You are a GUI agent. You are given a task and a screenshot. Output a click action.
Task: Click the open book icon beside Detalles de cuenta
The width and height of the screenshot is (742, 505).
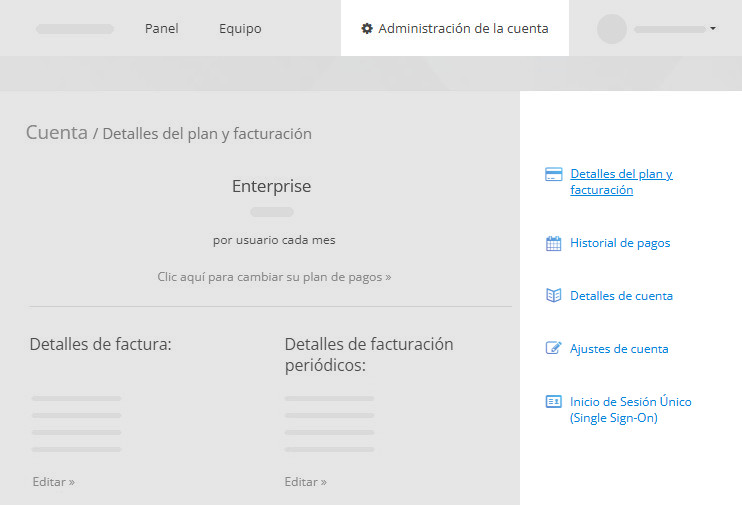[554, 295]
